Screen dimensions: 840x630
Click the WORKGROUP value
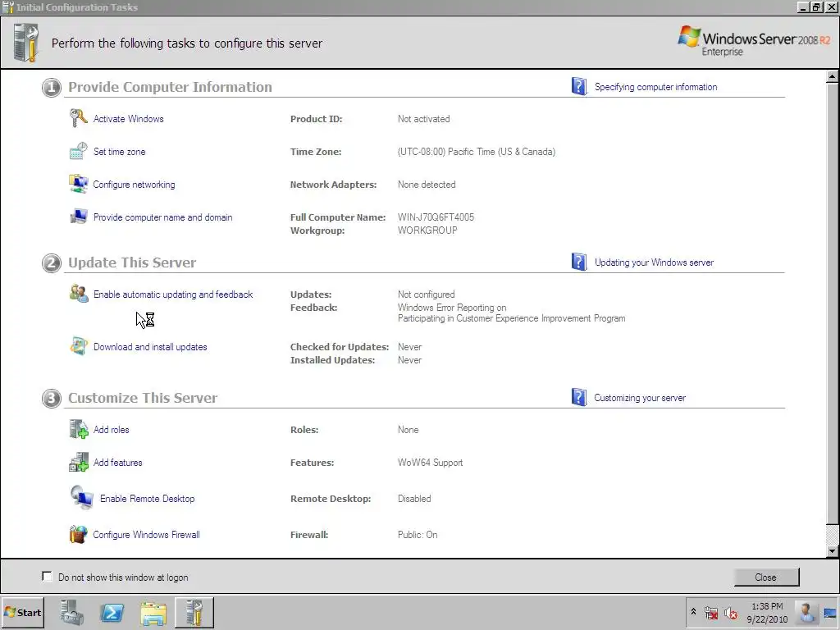point(427,231)
